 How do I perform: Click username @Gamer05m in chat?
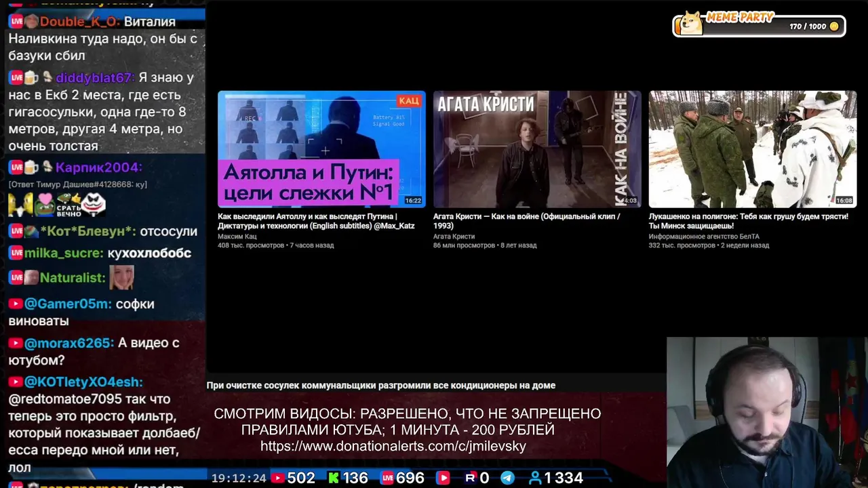67,304
